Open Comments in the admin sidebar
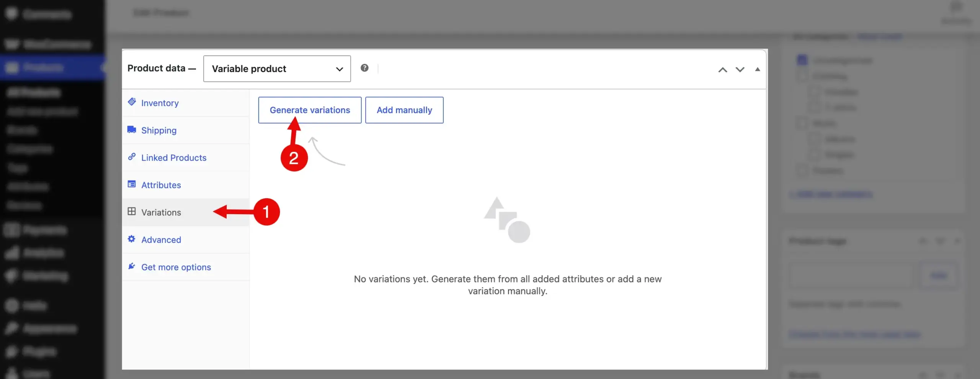Image resolution: width=980 pixels, height=379 pixels. point(52,15)
